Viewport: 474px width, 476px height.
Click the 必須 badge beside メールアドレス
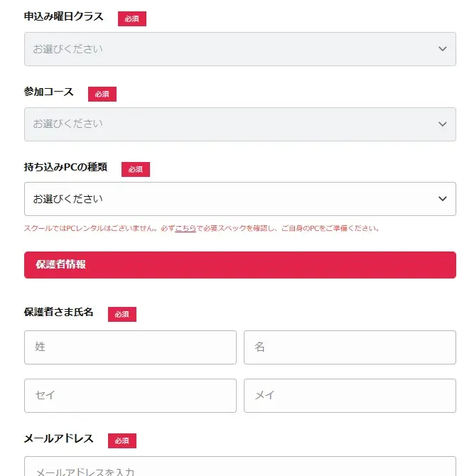tap(122, 441)
